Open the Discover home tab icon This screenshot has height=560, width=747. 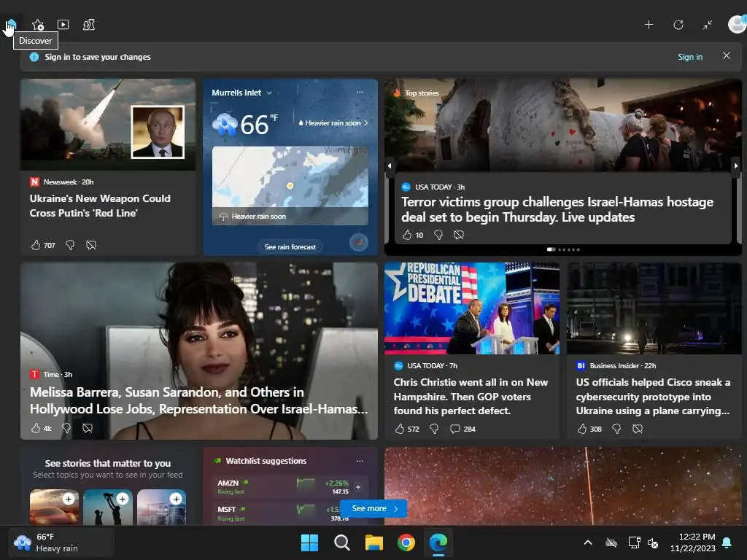(x=12, y=24)
